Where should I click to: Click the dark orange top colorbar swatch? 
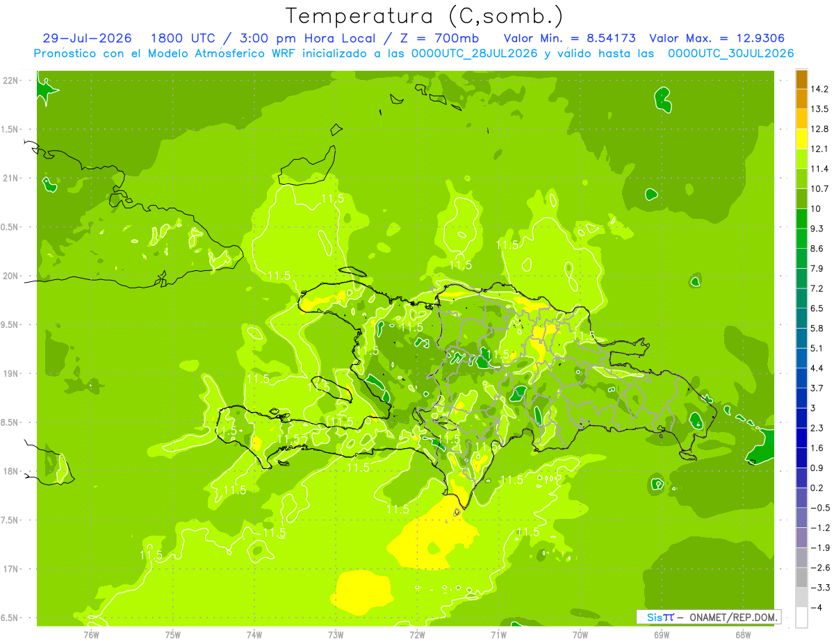point(801,80)
